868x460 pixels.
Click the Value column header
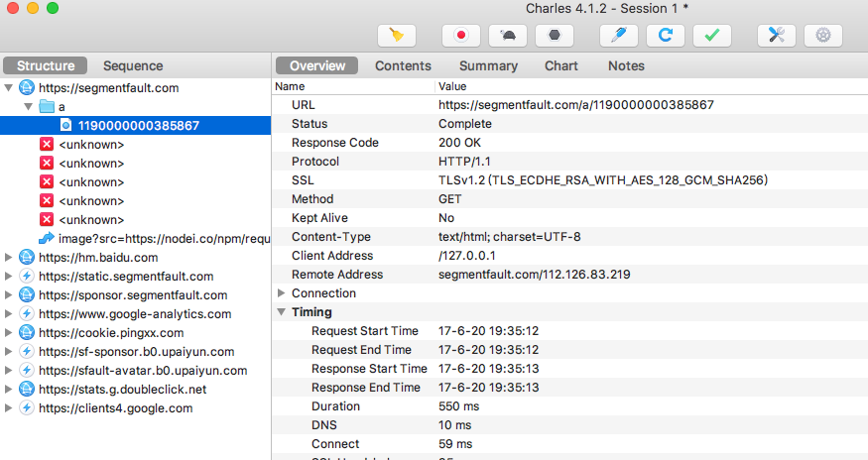[x=454, y=87]
